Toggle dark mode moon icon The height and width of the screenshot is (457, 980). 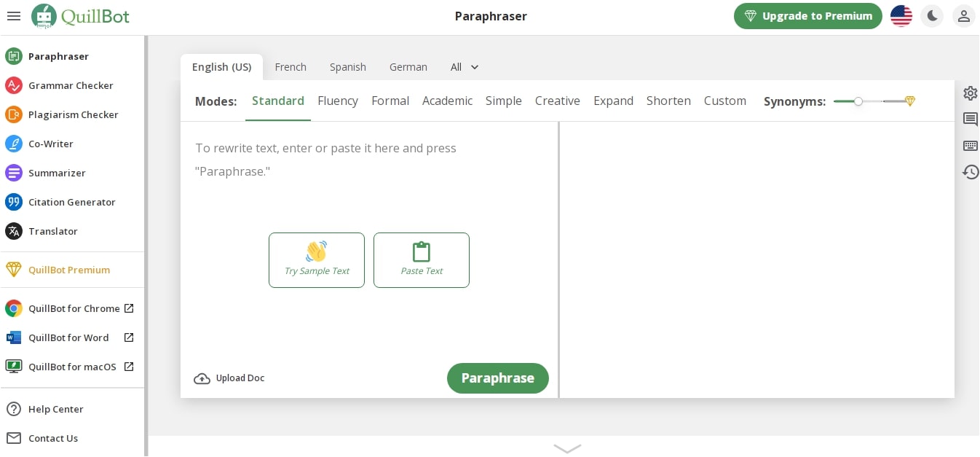(932, 16)
